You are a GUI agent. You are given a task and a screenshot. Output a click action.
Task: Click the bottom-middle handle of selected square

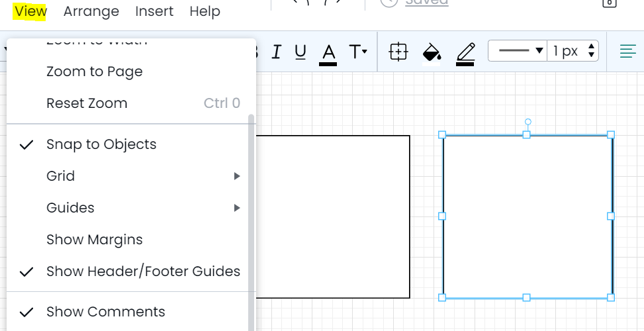pyautogui.click(x=527, y=298)
